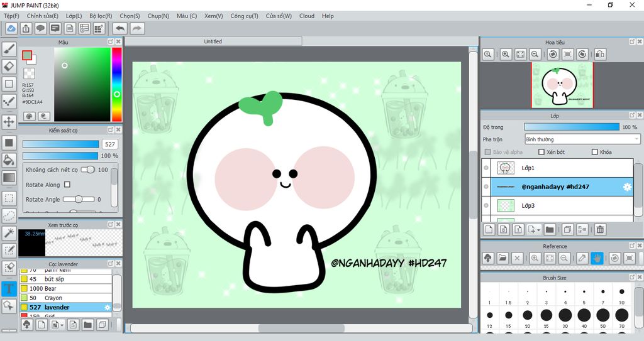Select the Magic Wand tool
The image size is (644, 341).
pos(9,233)
